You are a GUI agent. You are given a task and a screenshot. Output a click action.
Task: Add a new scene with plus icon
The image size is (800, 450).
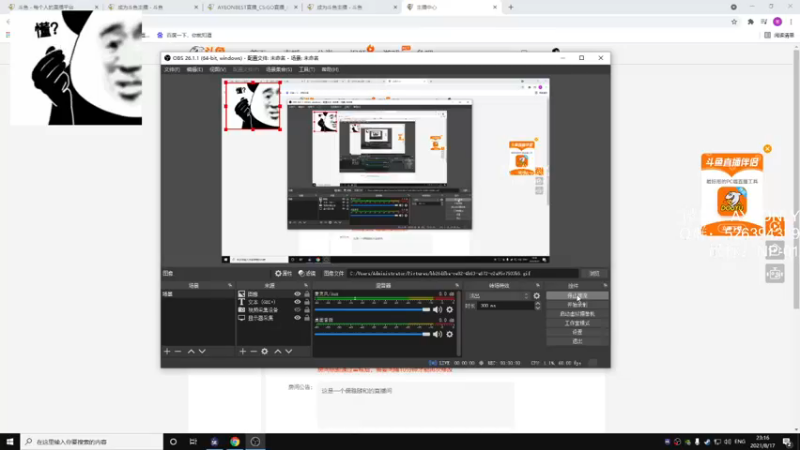pyautogui.click(x=167, y=352)
